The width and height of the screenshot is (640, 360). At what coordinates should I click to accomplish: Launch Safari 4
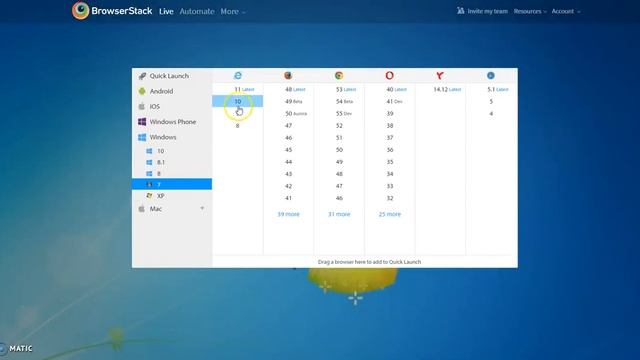click(x=491, y=113)
